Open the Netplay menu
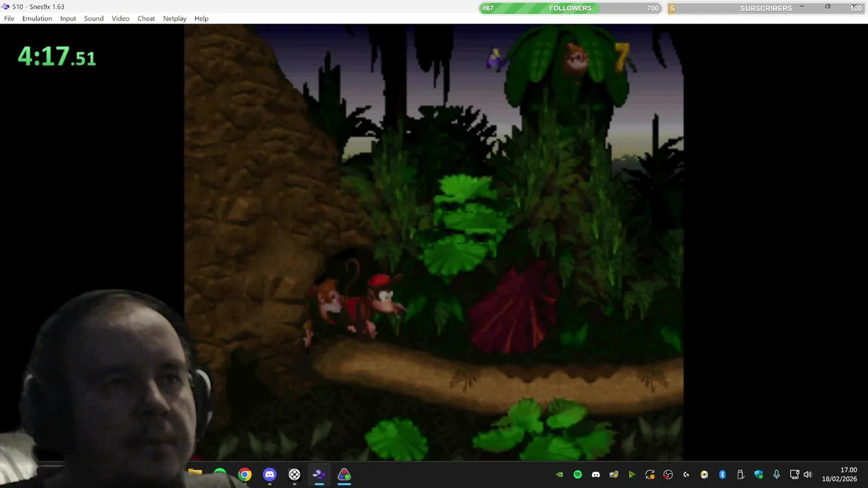This screenshot has width=868, height=488. click(x=174, y=18)
